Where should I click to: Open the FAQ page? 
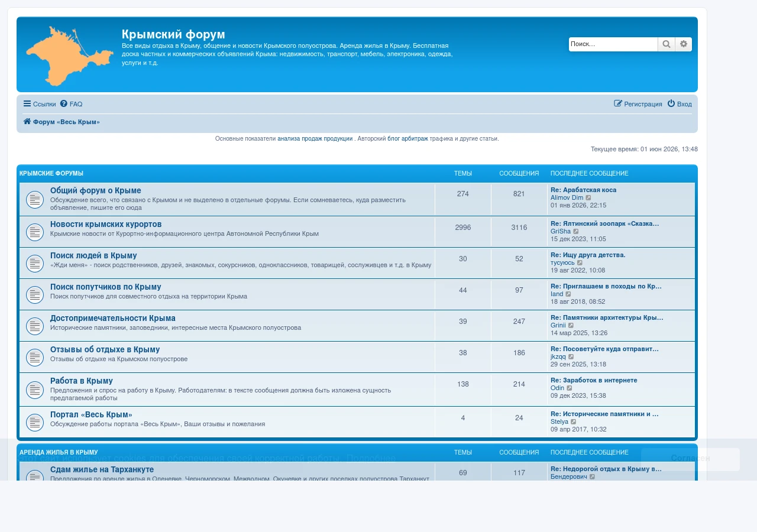coord(72,104)
